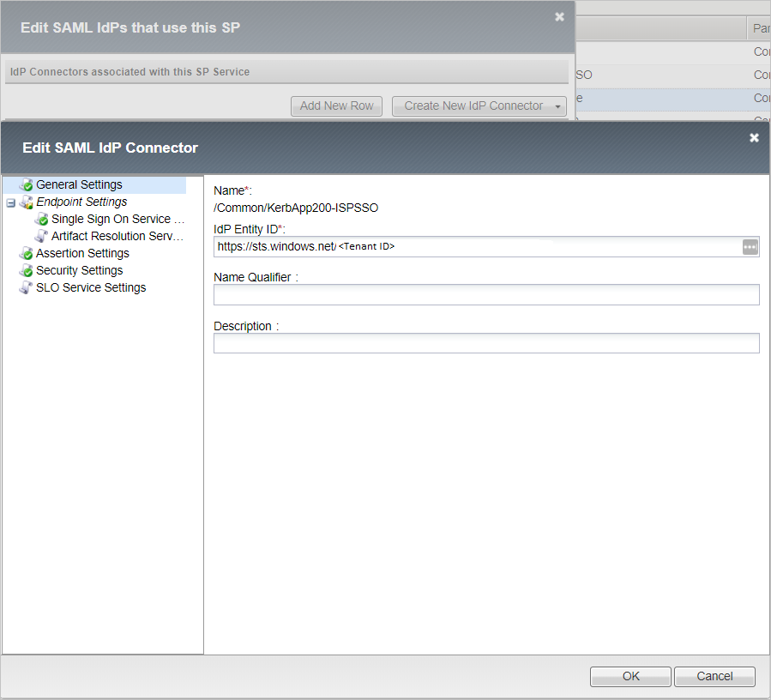
Task: Click the Artifact Resolution Service icon
Action: 42,237
